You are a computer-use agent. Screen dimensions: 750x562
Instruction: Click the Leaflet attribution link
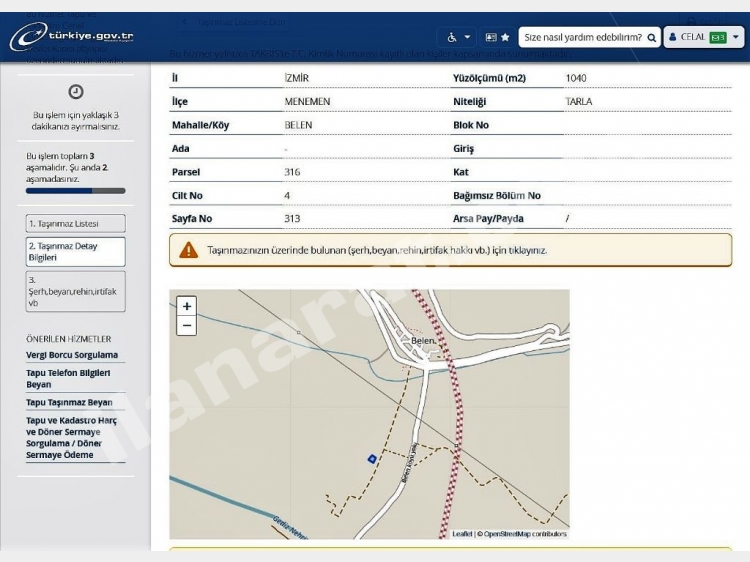pos(462,534)
